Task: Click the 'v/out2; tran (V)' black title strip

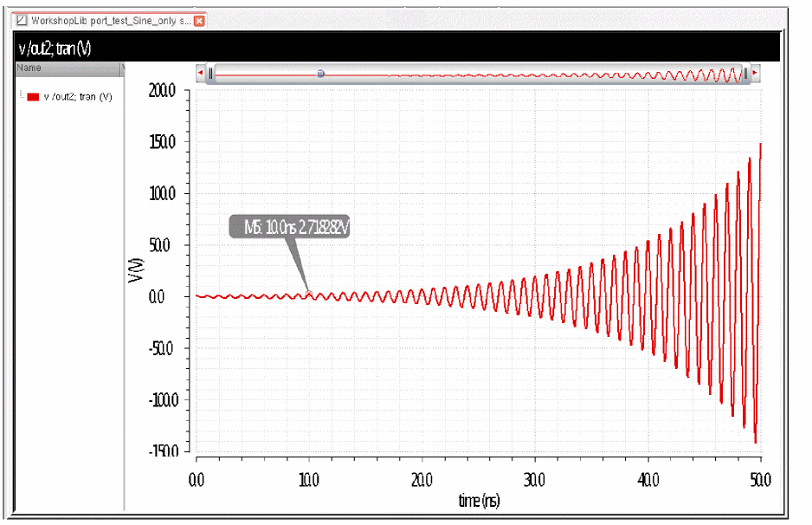Action: (396, 48)
